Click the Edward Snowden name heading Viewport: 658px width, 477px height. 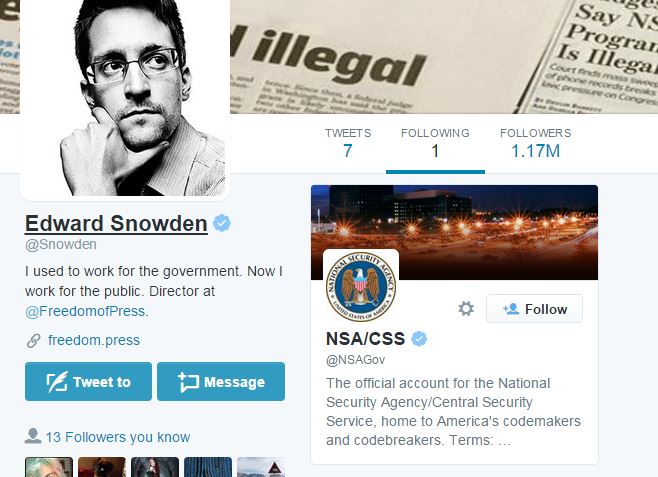tap(116, 223)
